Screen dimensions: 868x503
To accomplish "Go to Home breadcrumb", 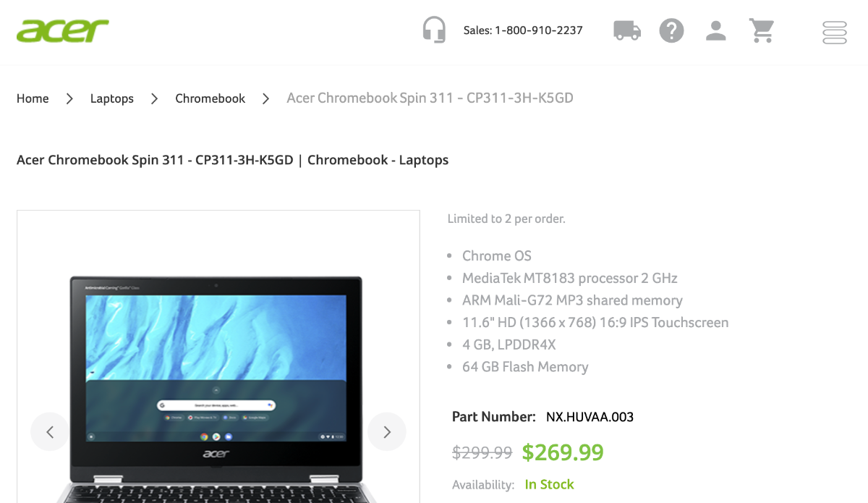I will coord(33,98).
